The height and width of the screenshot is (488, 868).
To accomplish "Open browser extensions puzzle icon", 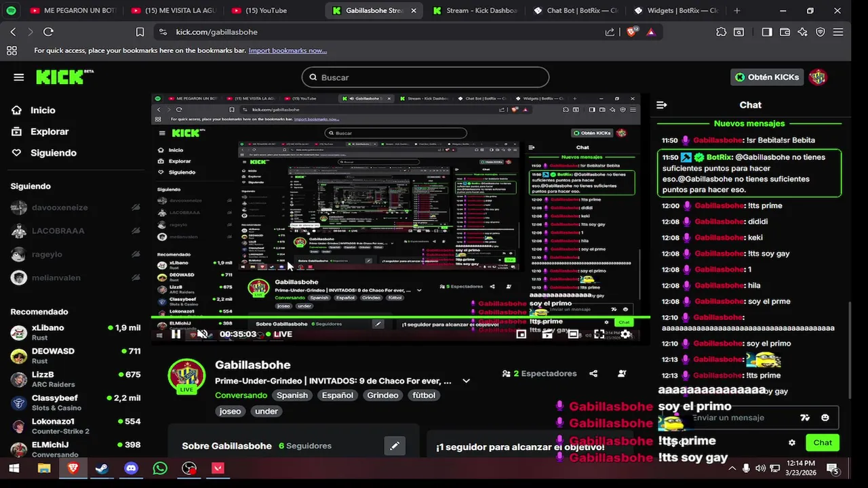I will coord(721,32).
